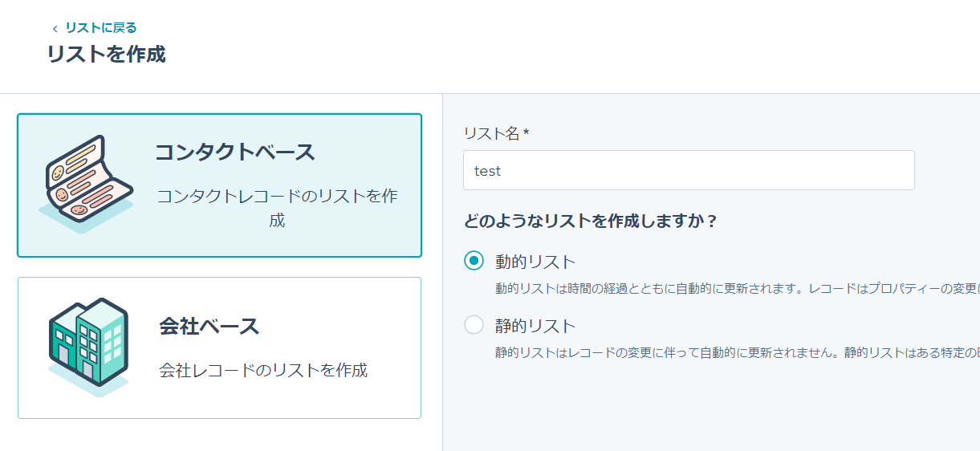Choose the 静的リスト radio button
Image resolution: width=980 pixels, height=451 pixels.
[x=474, y=325]
